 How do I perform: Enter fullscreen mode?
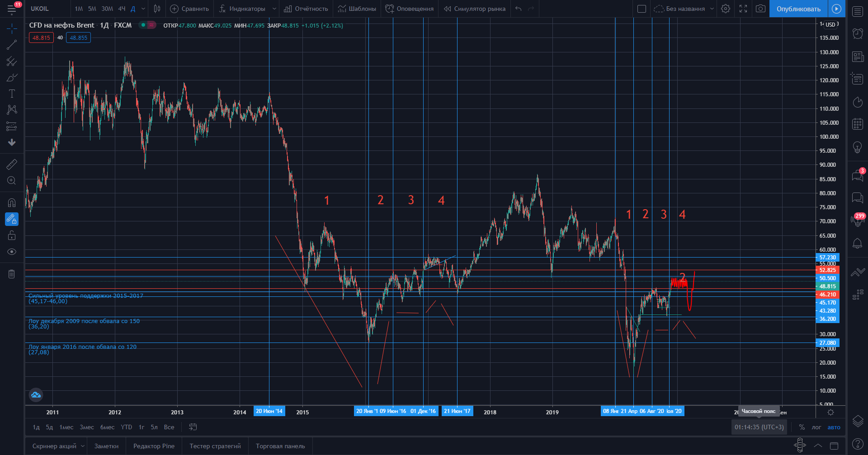[x=743, y=9]
